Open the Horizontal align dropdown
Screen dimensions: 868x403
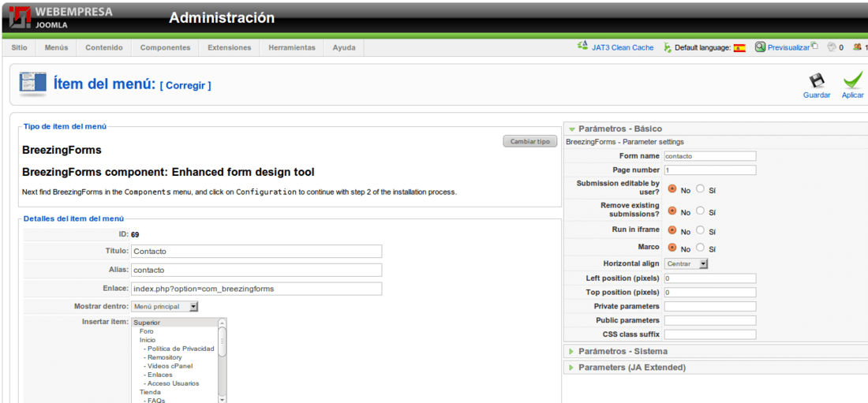tap(687, 264)
